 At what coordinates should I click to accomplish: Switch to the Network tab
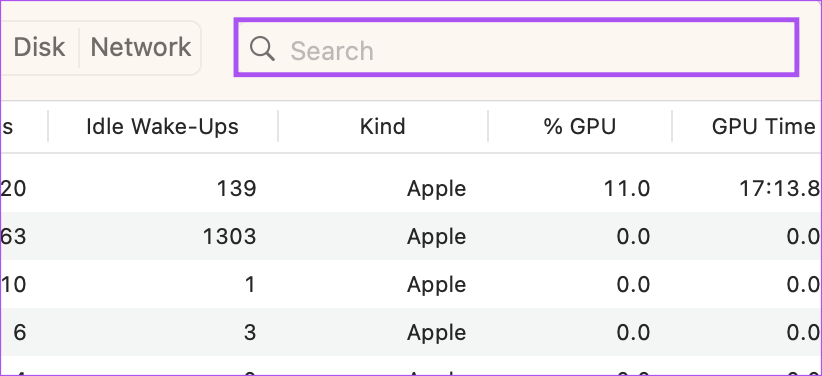140,47
